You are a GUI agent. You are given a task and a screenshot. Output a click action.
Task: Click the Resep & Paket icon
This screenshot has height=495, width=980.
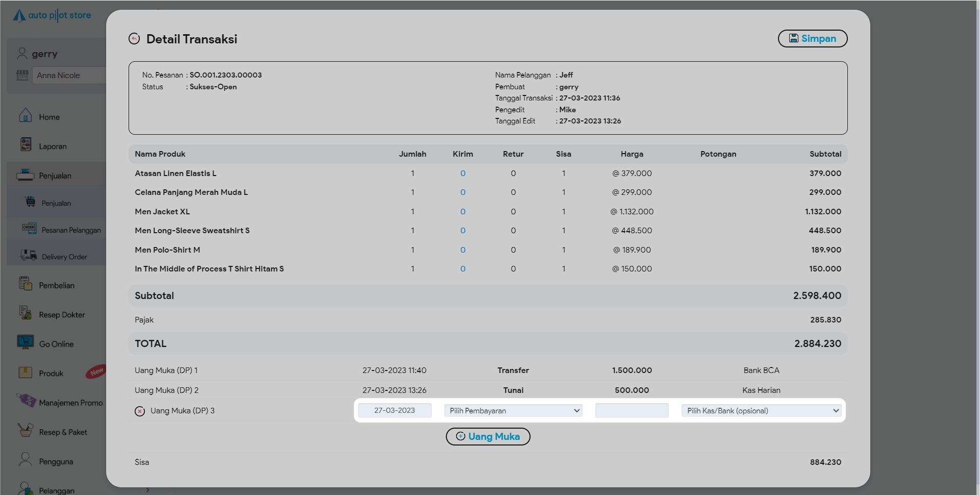(26, 430)
